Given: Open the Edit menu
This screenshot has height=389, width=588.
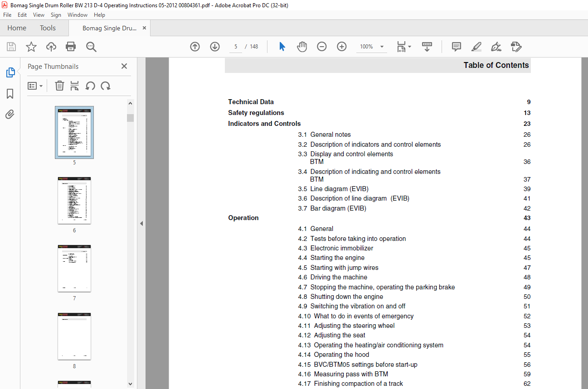Looking at the screenshot, I should tap(22, 15).
